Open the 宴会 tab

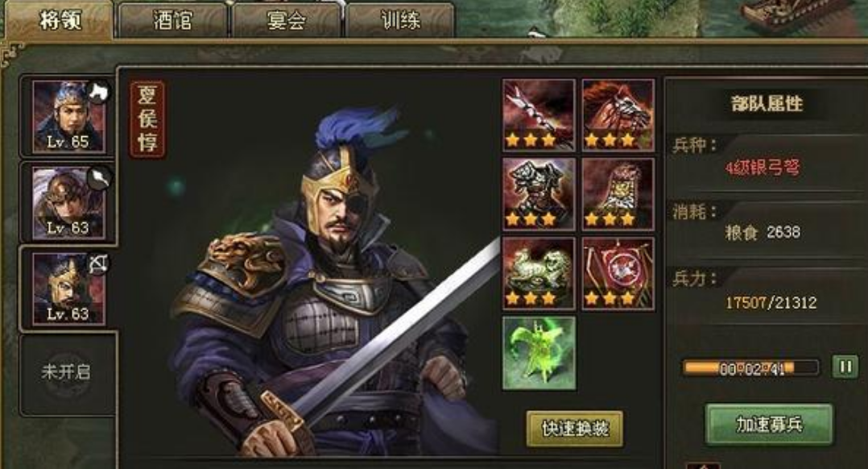coord(286,20)
